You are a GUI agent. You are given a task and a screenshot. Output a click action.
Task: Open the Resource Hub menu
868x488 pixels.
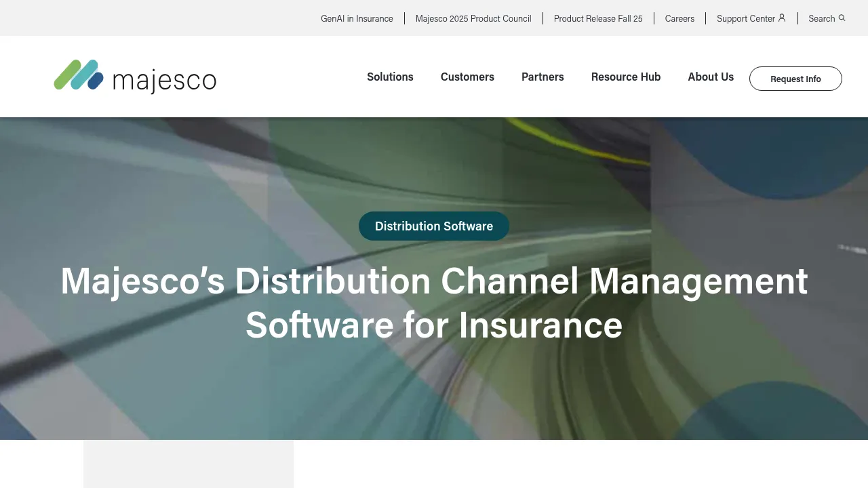(x=626, y=77)
